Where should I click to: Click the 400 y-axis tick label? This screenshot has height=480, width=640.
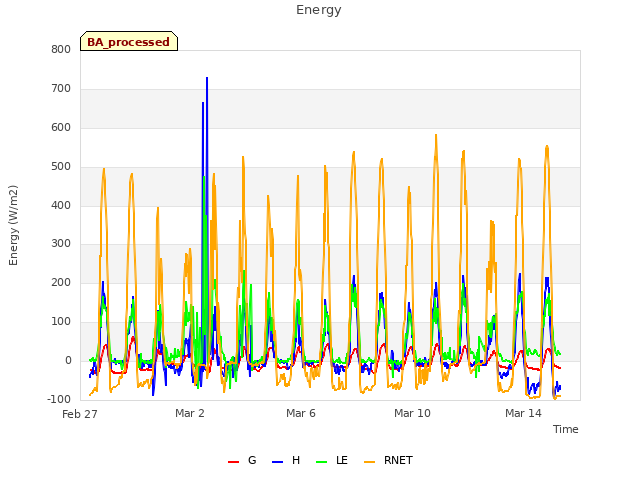[61, 205]
